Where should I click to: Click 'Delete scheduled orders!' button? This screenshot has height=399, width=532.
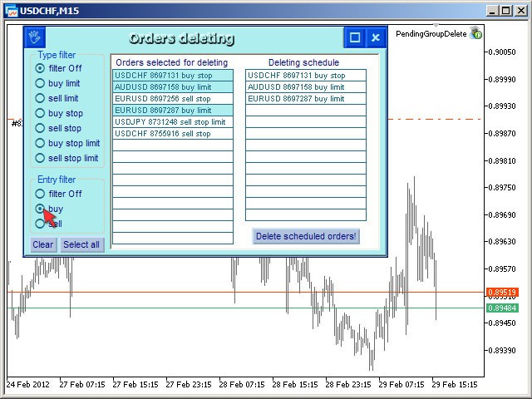tap(306, 236)
